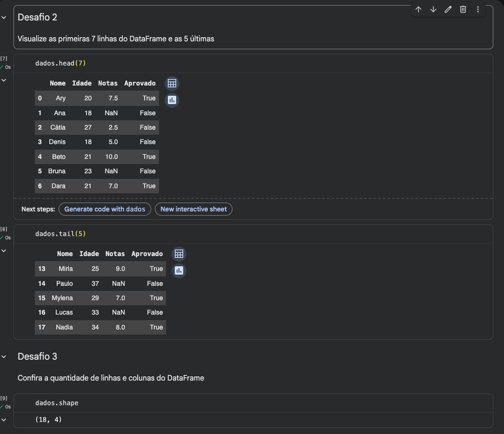Collapse the Desafio 3 section
Viewport: 504px width, 434px height.
point(4,356)
